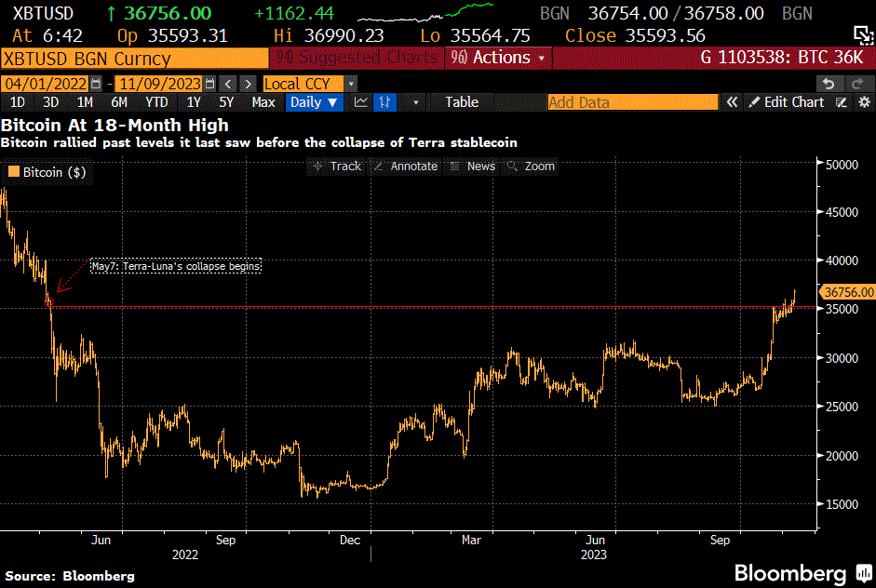Click the orange Bitcoin ($) legend swatch
This screenshot has width=876, height=588.
pos(13,171)
